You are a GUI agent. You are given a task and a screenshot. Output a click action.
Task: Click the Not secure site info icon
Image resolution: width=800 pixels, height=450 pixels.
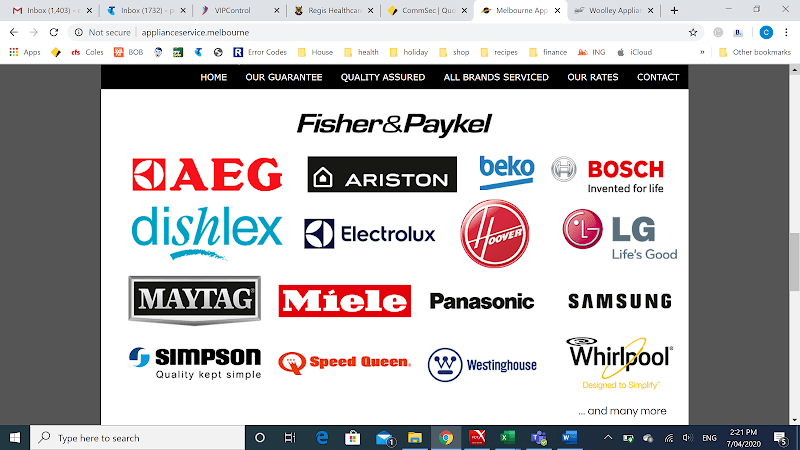[x=79, y=32]
